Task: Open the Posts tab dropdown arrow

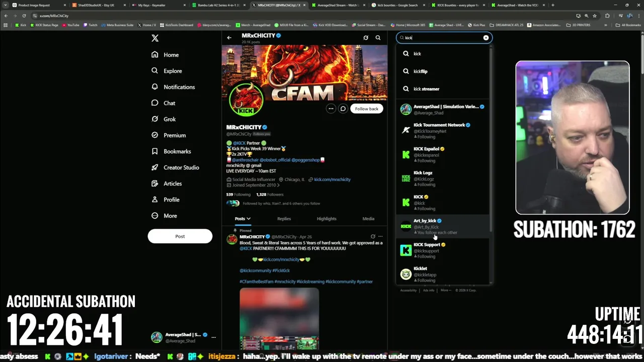Action: click(249, 219)
